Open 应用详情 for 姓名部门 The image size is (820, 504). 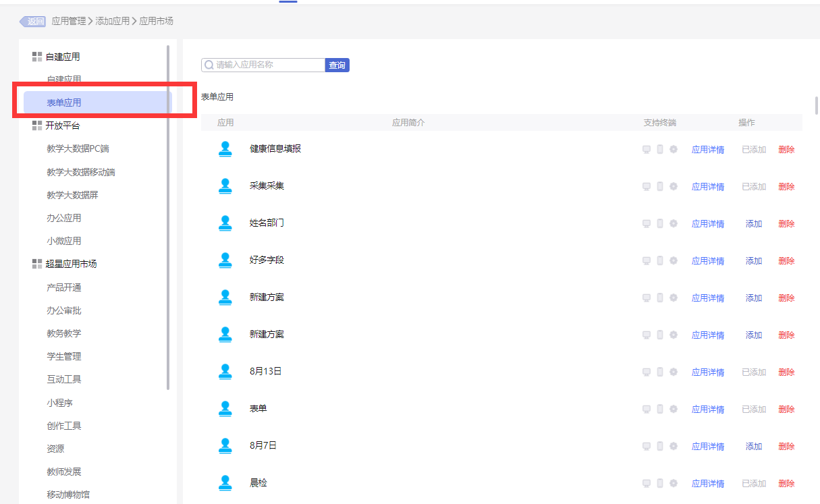click(708, 224)
